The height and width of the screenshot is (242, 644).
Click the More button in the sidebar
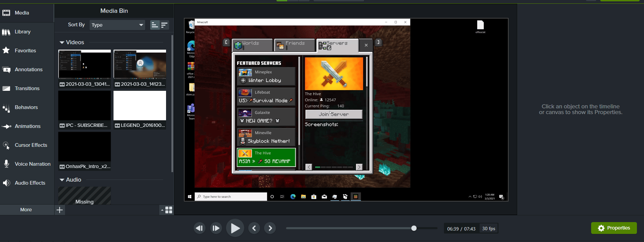coord(26,210)
